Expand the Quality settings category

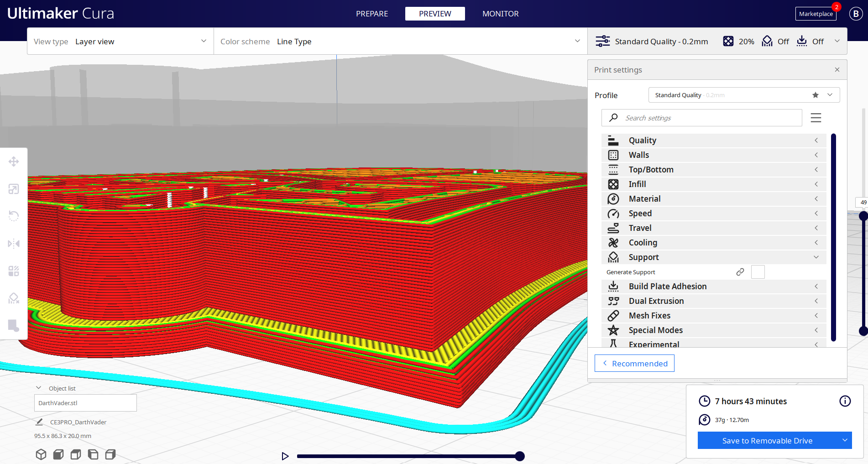pos(714,141)
